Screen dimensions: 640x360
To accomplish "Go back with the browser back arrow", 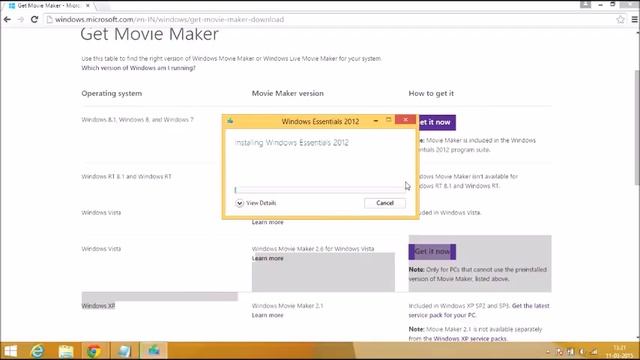I will 7,19.
